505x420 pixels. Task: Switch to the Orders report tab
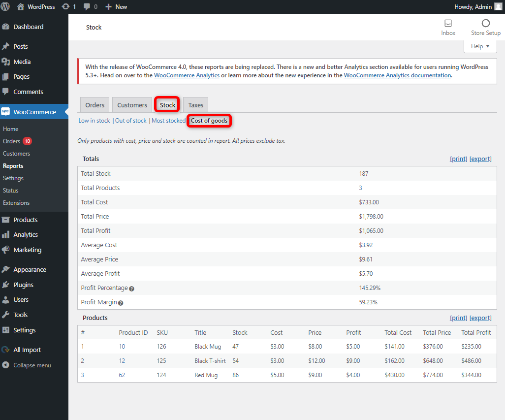tap(95, 105)
